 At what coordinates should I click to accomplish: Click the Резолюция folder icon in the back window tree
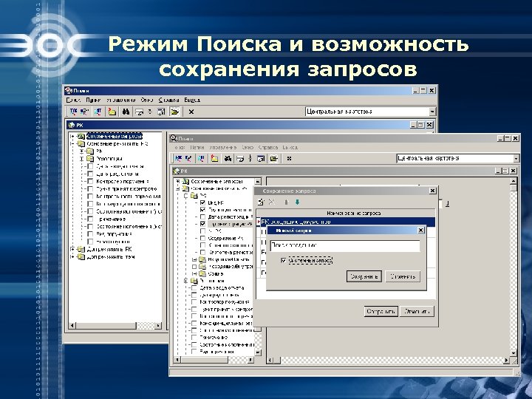90,158
